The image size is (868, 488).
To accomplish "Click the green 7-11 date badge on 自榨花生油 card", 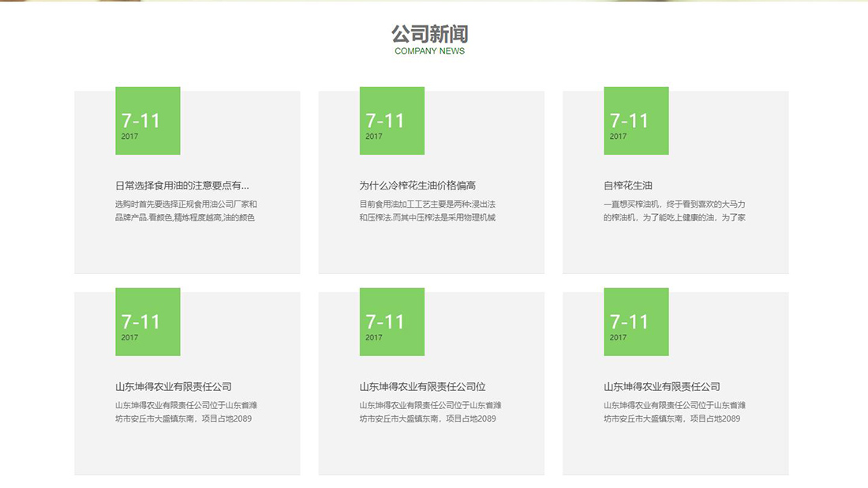I will pyautogui.click(x=637, y=121).
